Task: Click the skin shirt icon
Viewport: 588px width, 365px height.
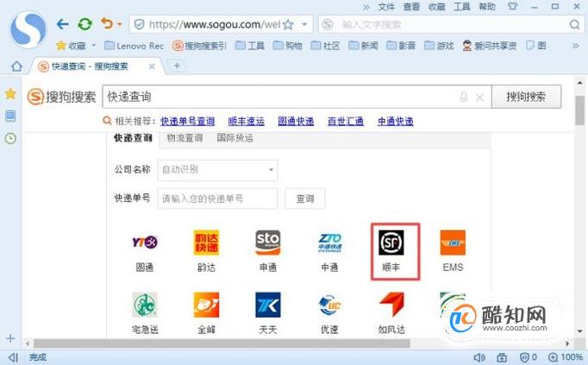Action: (x=512, y=7)
